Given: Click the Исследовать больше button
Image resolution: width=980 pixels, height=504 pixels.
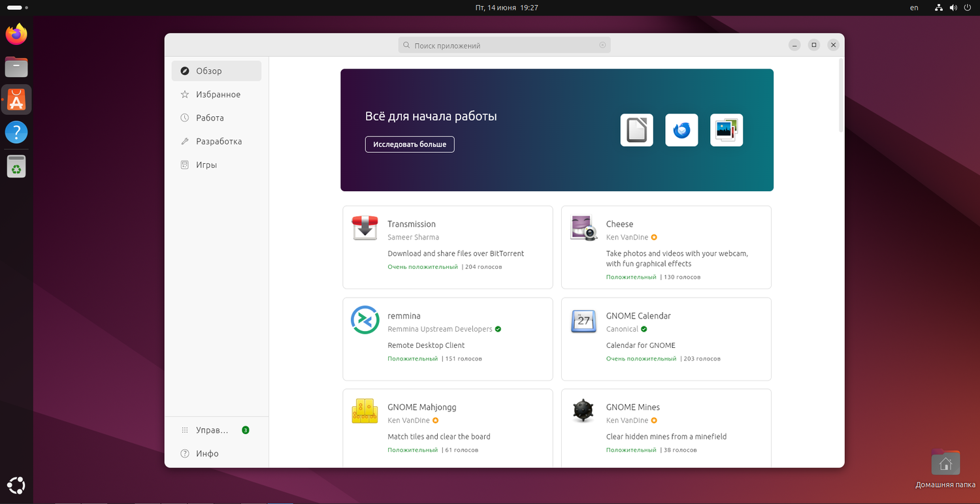Looking at the screenshot, I should 410,144.
